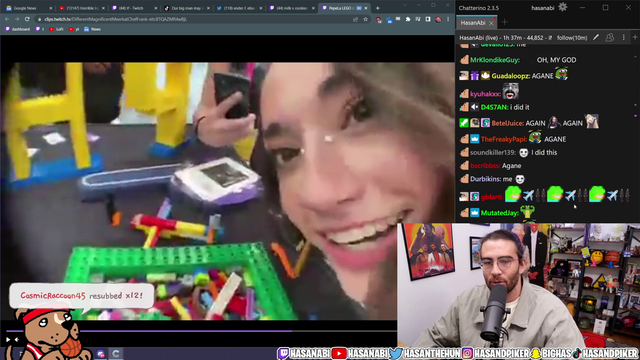Click the emote in kyuhalooc's message
The image size is (640, 360).
point(511,91)
